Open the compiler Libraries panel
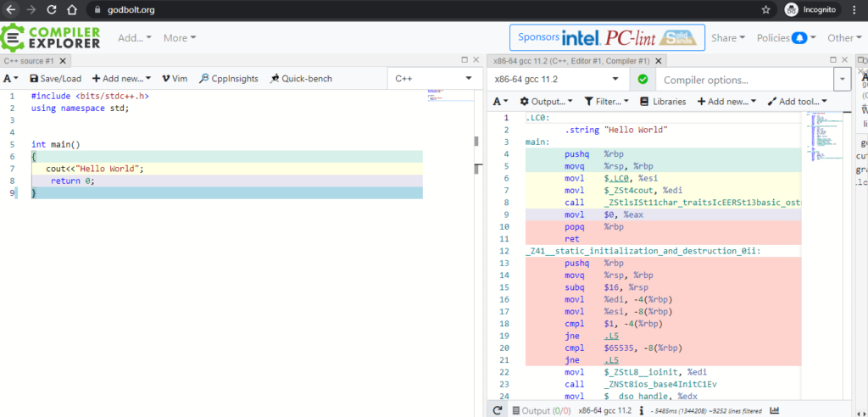This screenshot has width=868, height=417. click(x=663, y=101)
